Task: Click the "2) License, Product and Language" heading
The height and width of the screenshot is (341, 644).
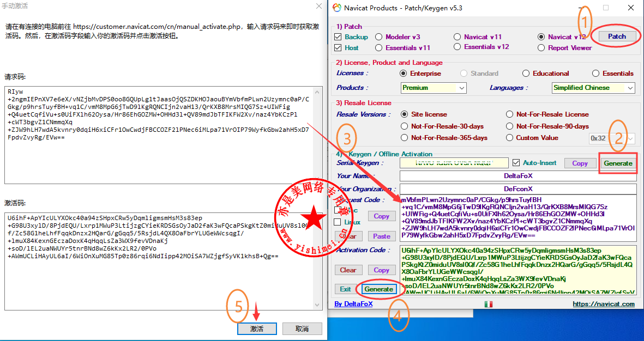Action: click(x=389, y=63)
